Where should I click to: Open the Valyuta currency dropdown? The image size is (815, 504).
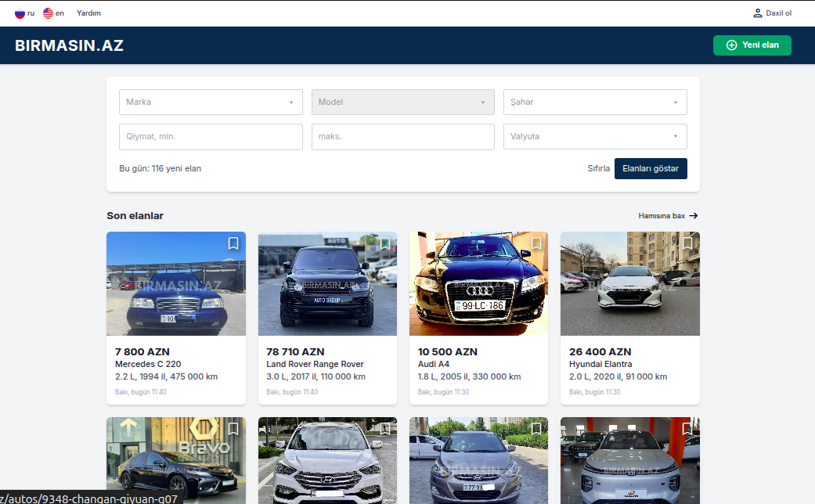(594, 136)
